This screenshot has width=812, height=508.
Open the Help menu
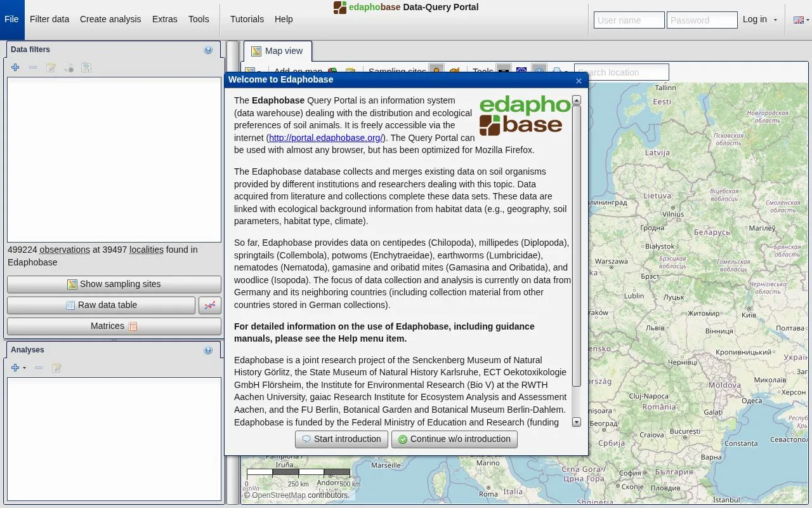click(284, 19)
